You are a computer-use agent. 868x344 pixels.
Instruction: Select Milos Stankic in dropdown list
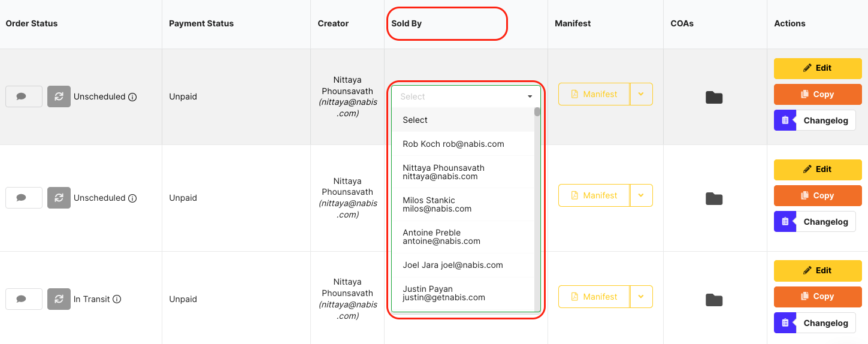[437, 204]
